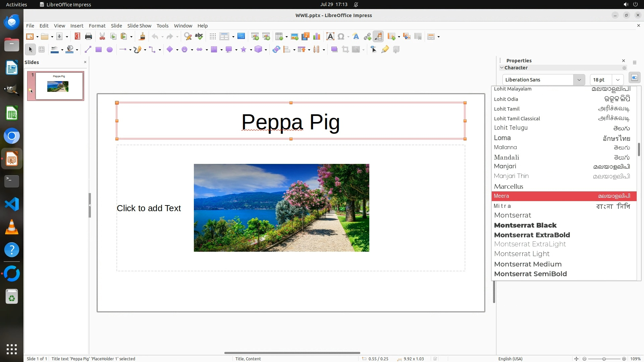This screenshot has width=644, height=362.
Task: Toggle Shadow for the selected object
Action: (x=334, y=50)
